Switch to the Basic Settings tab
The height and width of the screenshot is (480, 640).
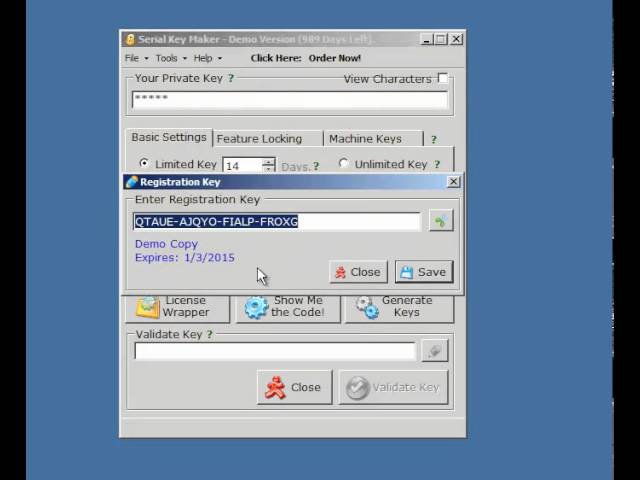click(x=169, y=138)
